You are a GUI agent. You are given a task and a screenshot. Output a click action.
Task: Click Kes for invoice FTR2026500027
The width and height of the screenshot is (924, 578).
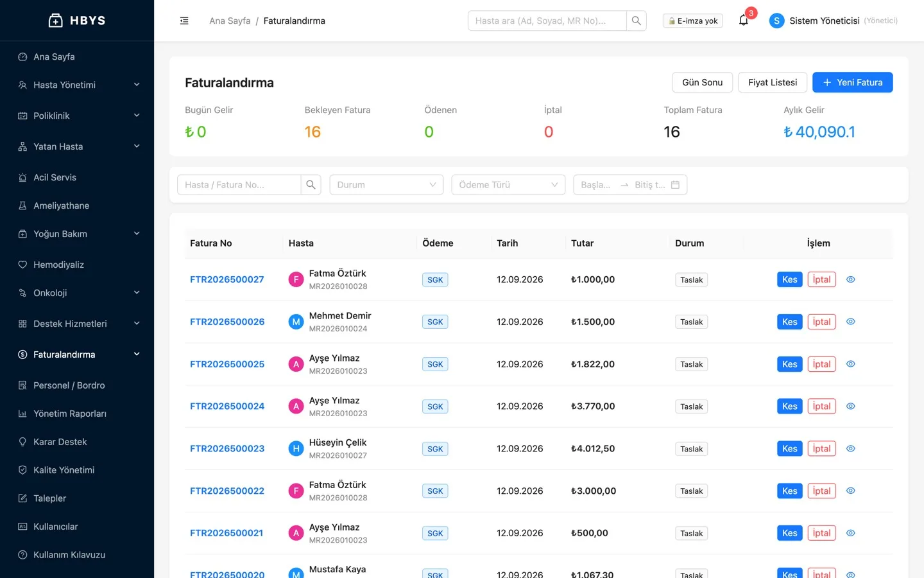point(789,279)
